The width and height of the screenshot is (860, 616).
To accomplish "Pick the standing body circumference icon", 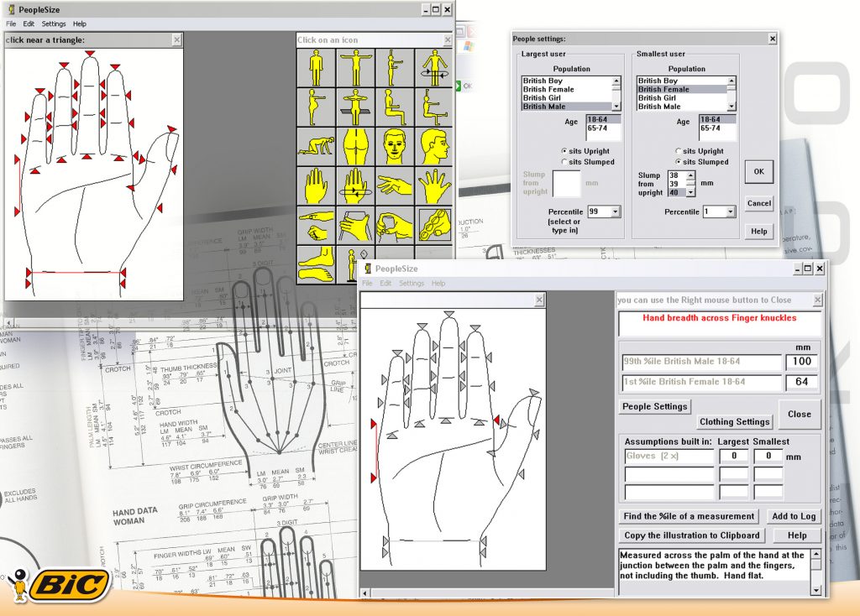I will pyautogui.click(x=434, y=68).
